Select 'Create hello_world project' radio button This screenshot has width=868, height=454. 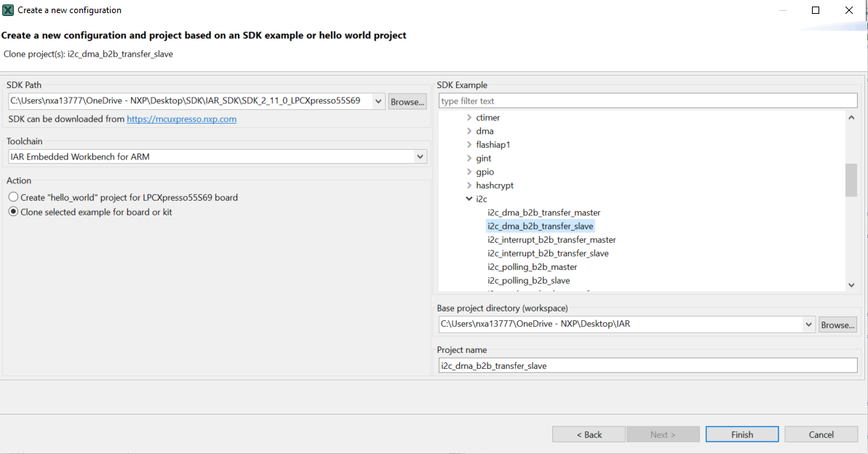[x=13, y=197]
